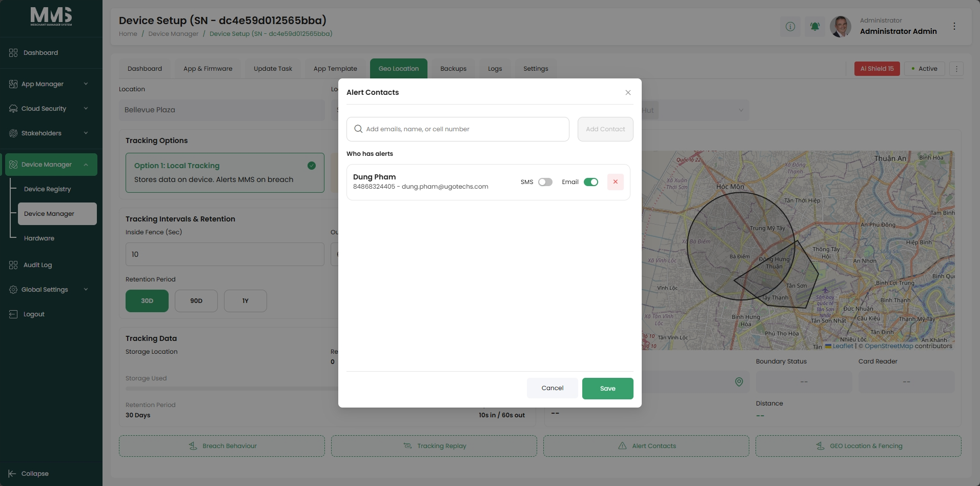Click Cancel in Alert Contacts dialog
Viewport: 980px width, 486px height.
pyautogui.click(x=553, y=388)
